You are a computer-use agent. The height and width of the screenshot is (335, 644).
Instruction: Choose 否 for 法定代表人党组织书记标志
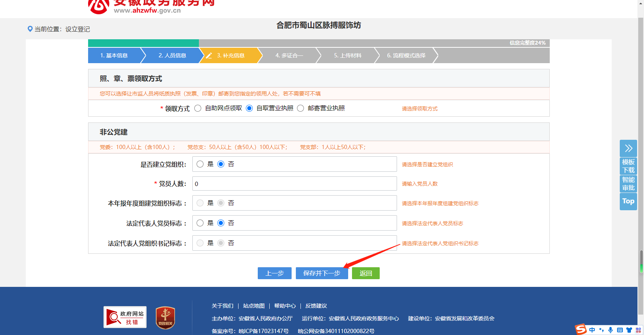[x=221, y=243]
